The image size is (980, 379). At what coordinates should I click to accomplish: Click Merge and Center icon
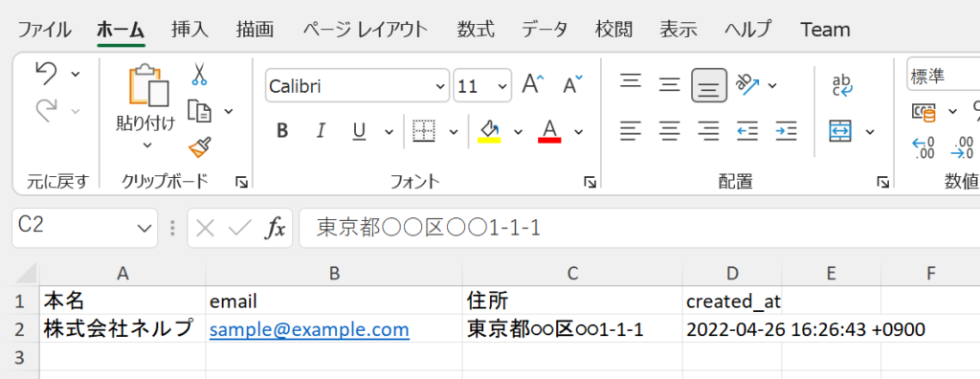pos(841,131)
